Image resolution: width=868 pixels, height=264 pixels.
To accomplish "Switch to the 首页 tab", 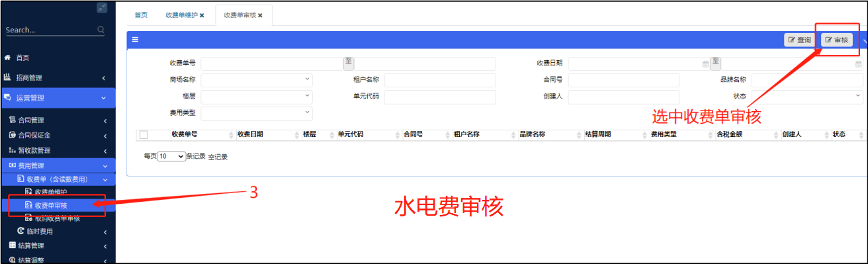I will coord(141,15).
